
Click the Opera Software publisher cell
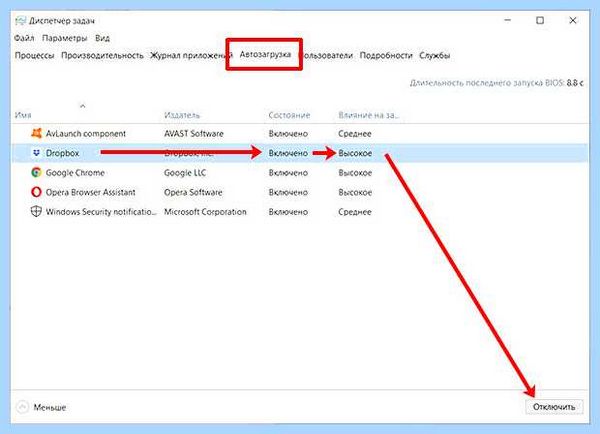[x=193, y=192]
